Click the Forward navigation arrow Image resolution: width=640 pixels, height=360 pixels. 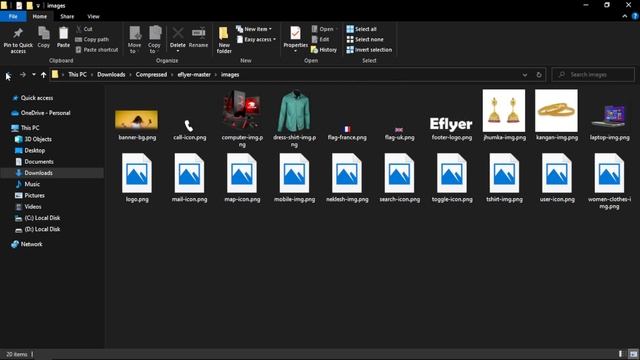[23, 75]
